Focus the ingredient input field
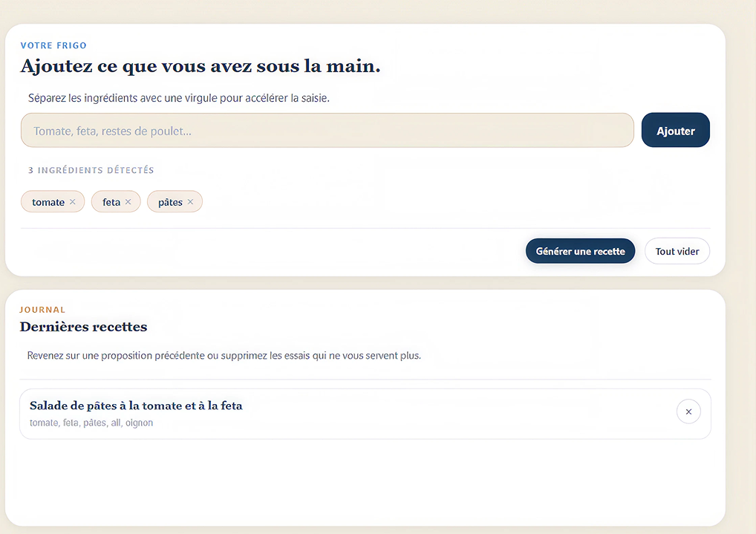Image resolution: width=756 pixels, height=534 pixels. pos(328,130)
